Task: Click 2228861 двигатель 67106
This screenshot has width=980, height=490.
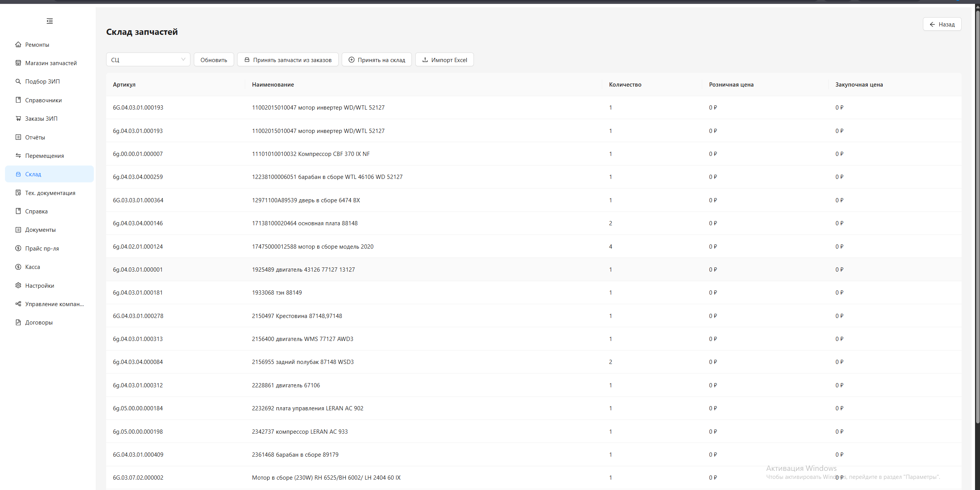Action: point(286,385)
